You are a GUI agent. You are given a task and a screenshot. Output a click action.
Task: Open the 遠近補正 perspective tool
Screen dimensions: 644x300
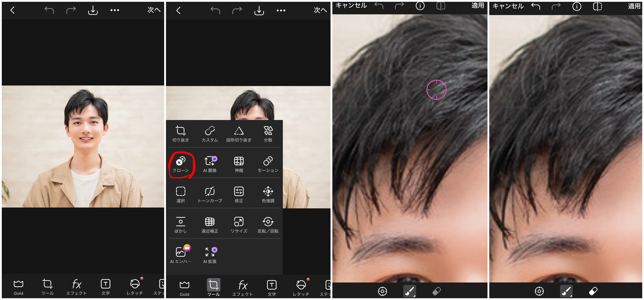coord(210,225)
